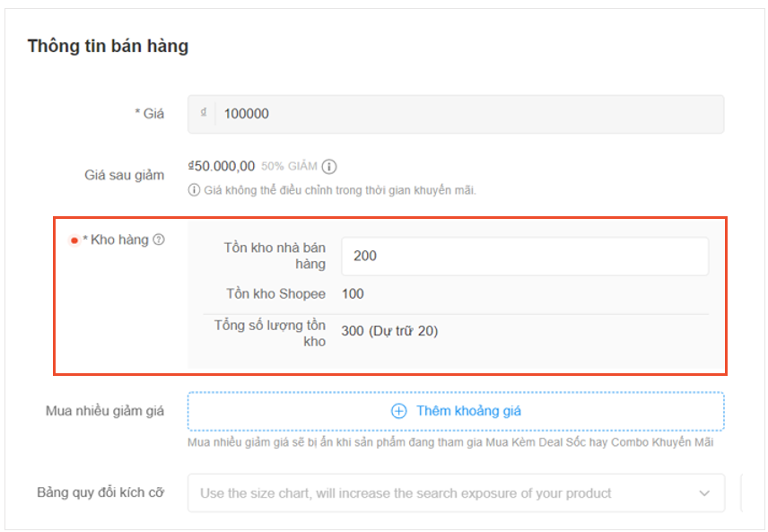Open the info tooltip beside 50% GIẢM
Image resolution: width=768 pixels, height=532 pixels.
[329, 165]
